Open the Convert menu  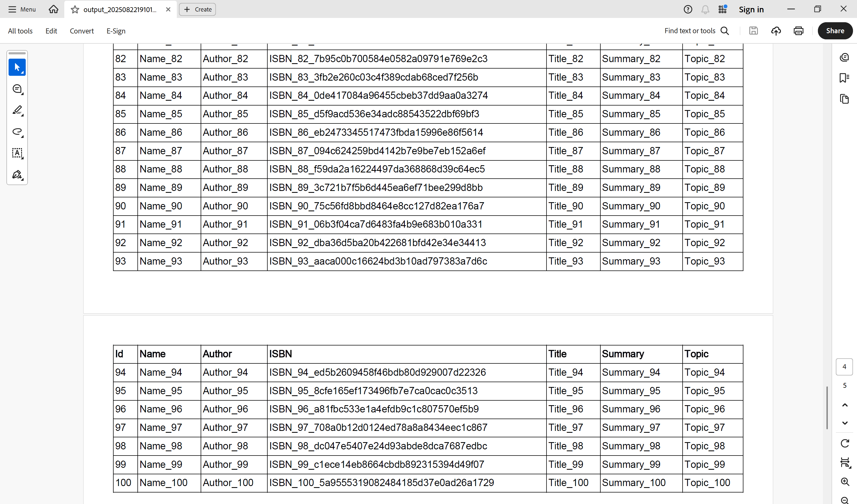pyautogui.click(x=82, y=31)
